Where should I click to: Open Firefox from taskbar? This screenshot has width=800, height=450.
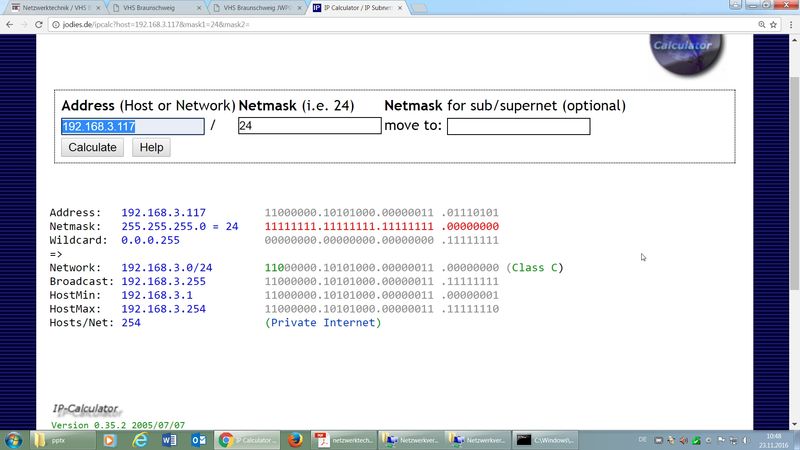(x=295, y=440)
